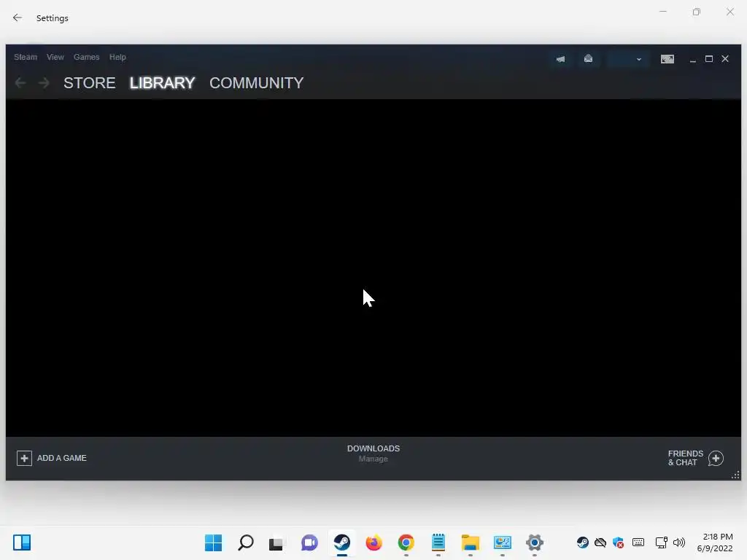
Task: Switch to the LIBRARY tab
Action: [x=162, y=83]
